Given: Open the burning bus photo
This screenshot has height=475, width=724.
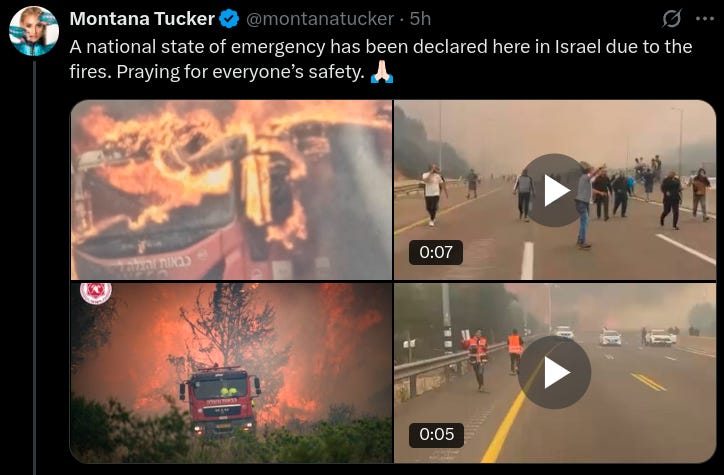Looking at the screenshot, I should tap(231, 190).
